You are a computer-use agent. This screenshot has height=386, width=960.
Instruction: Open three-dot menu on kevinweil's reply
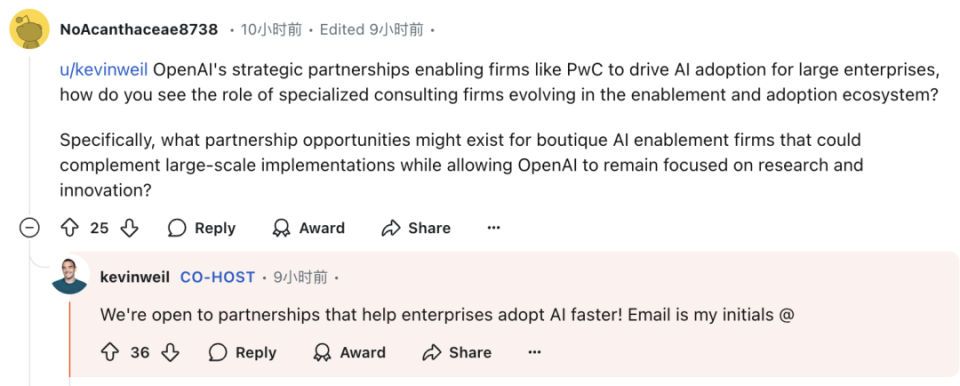point(534,352)
